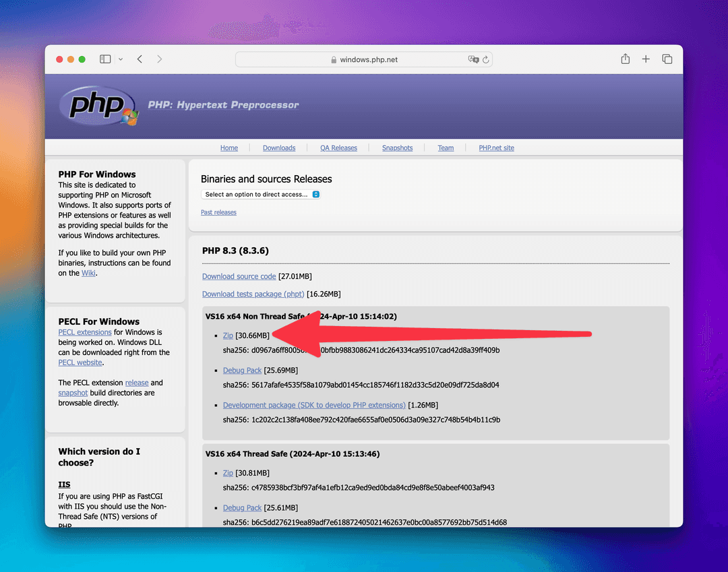
Task: Go to the Snapshots navigation link
Action: [397, 148]
